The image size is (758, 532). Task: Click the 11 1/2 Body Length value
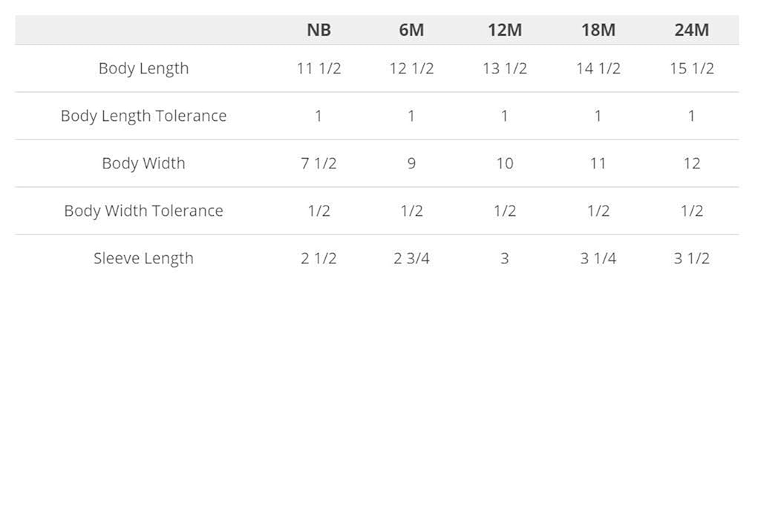318,68
